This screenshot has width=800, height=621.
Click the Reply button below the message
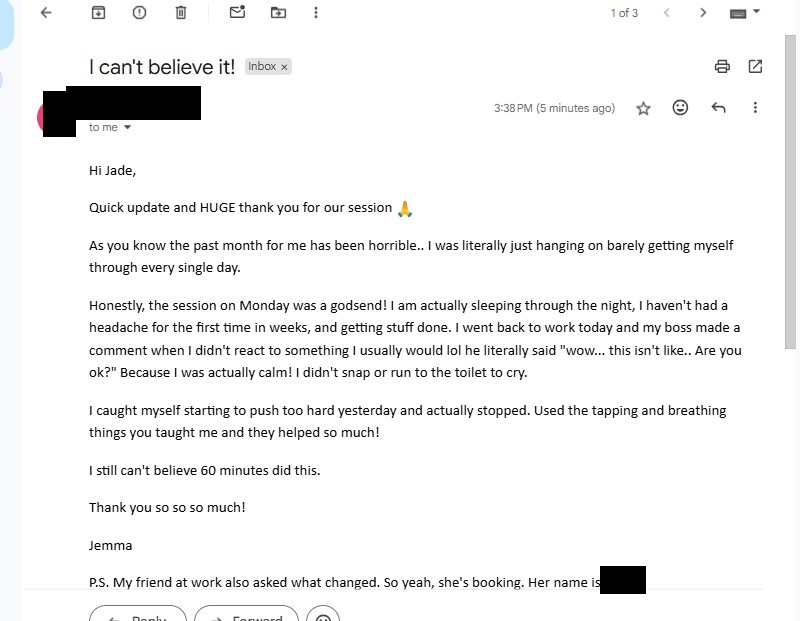[139, 613]
